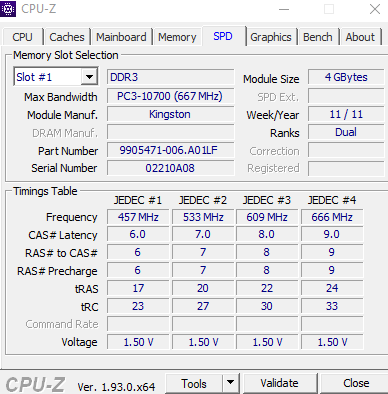388x394 pixels.
Task: Switch to the CPU tab
Action: (x=23, y=37)
